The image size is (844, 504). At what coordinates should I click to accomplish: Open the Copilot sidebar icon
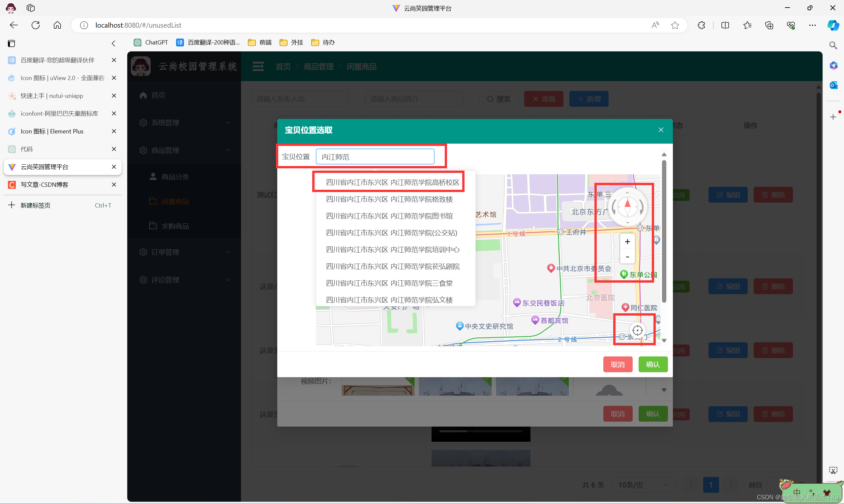(833, 25)
